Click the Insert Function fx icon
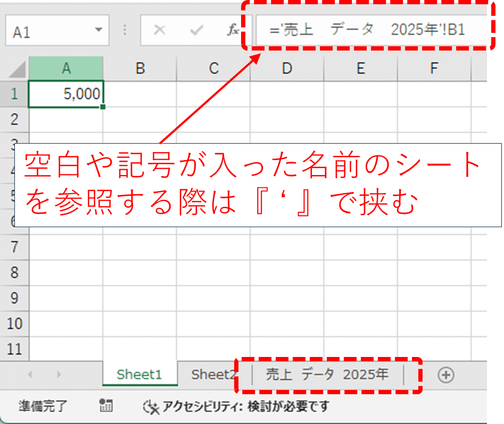This screenshot has height=424, width=504. [233, 30]
